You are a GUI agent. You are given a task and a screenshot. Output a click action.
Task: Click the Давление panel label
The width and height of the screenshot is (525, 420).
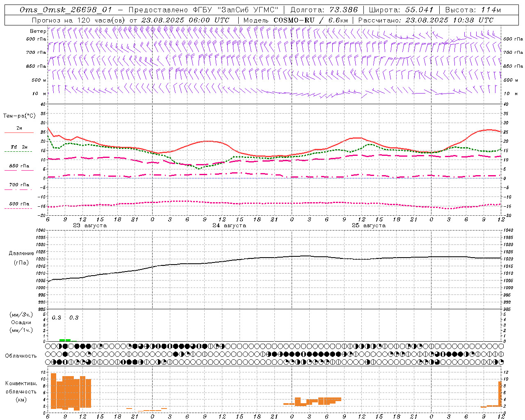pyautogui.click(x=21, y=253)
